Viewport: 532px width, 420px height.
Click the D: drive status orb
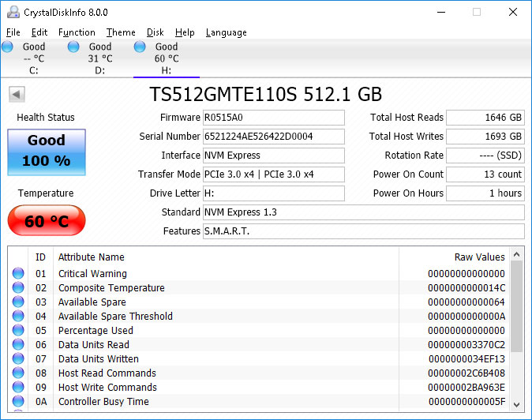click(73, 47)
